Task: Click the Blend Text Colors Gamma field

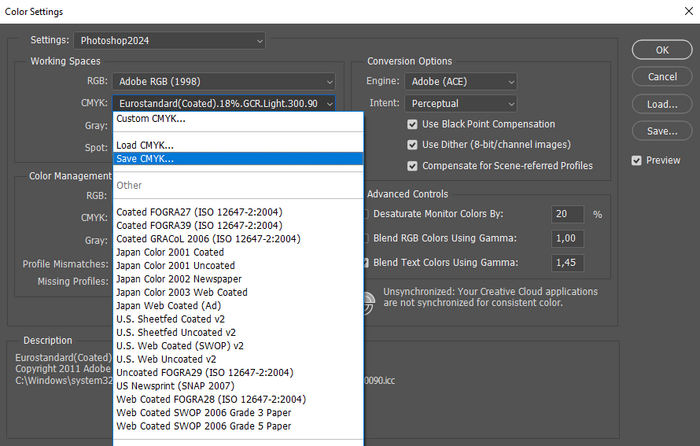Action: tap(566, 262)
